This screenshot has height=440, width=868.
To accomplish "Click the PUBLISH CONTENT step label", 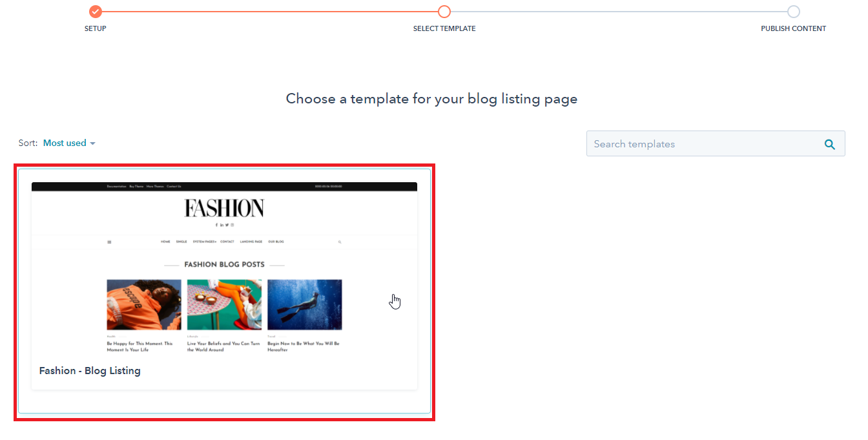I will click(x=794, y=28).
